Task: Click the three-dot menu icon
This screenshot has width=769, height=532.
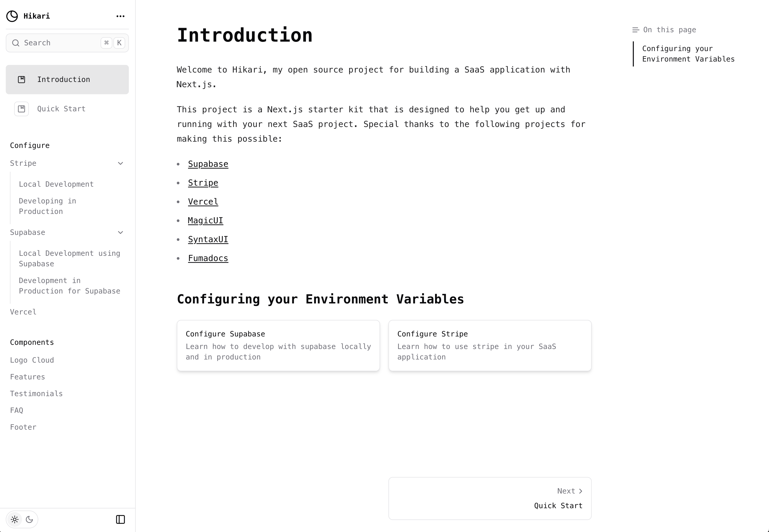Action: [x=120, y=16]
